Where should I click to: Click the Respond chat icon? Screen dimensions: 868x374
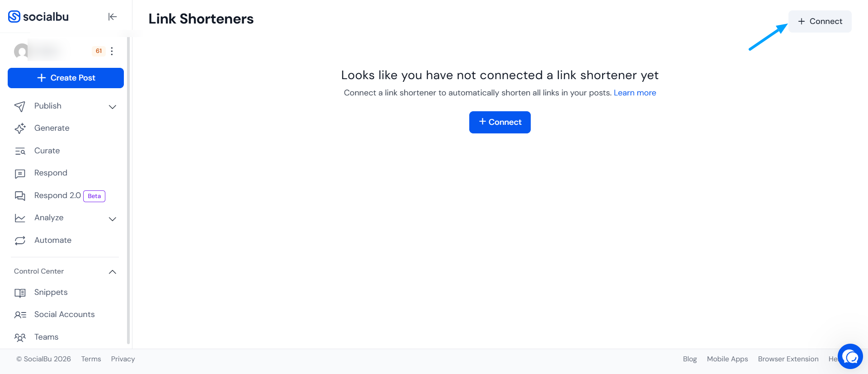(20, 174)
